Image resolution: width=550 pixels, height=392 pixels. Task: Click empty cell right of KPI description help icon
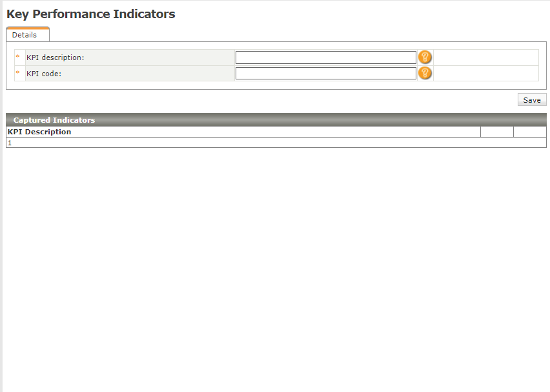[485, 57]
